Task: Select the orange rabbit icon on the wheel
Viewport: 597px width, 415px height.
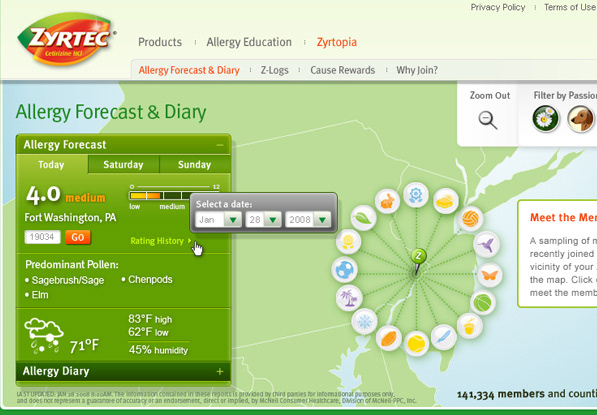Action: pos(387,201)
